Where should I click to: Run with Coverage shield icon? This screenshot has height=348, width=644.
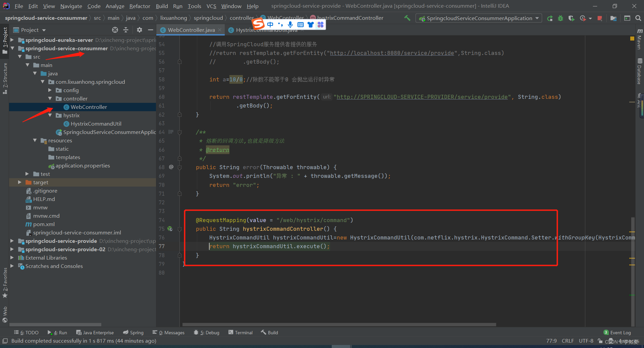[x=571, y=18]
